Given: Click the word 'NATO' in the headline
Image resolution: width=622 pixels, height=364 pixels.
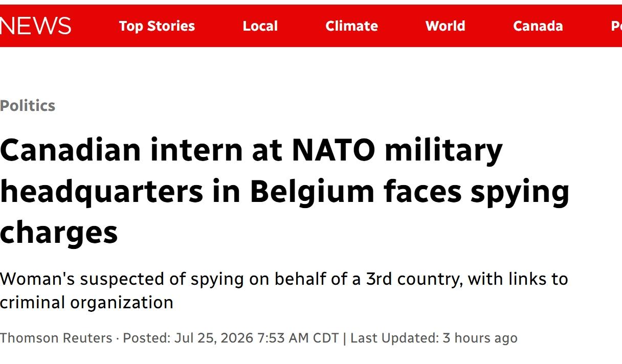Looking at the screenshot, I should click(x=334, y=151).
